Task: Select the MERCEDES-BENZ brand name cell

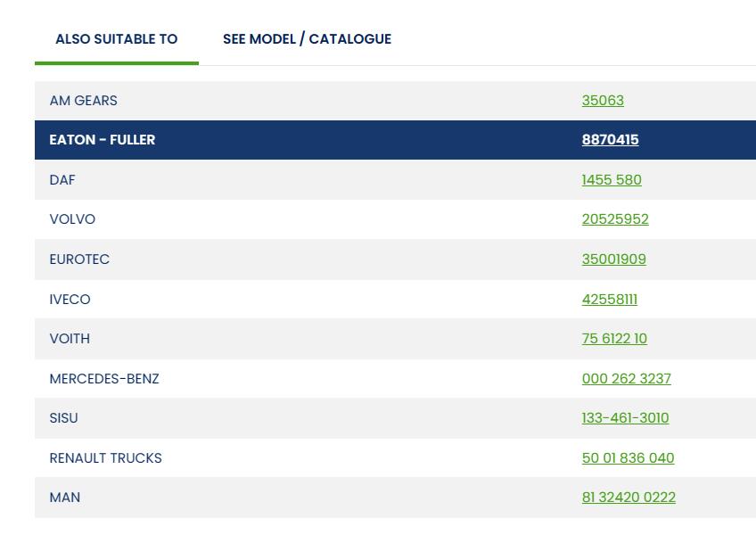Action: click(104, 379)
